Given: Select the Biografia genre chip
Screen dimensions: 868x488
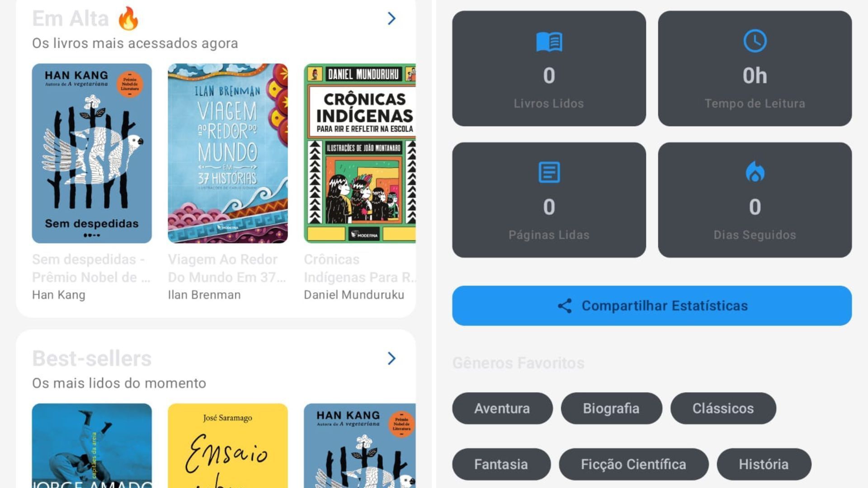Looking at the screenshot, I should pyautogui.click(x=611, y=408).
